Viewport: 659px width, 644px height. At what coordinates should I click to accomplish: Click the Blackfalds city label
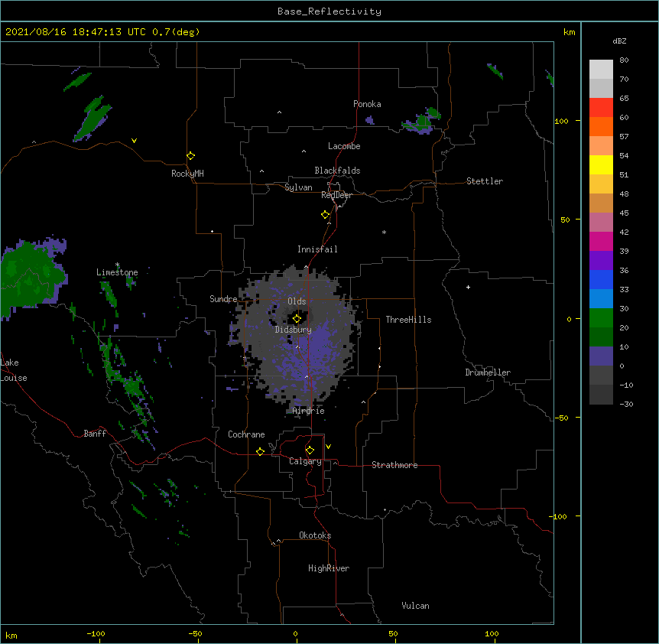pyautogui.click(x=337, y=171)
